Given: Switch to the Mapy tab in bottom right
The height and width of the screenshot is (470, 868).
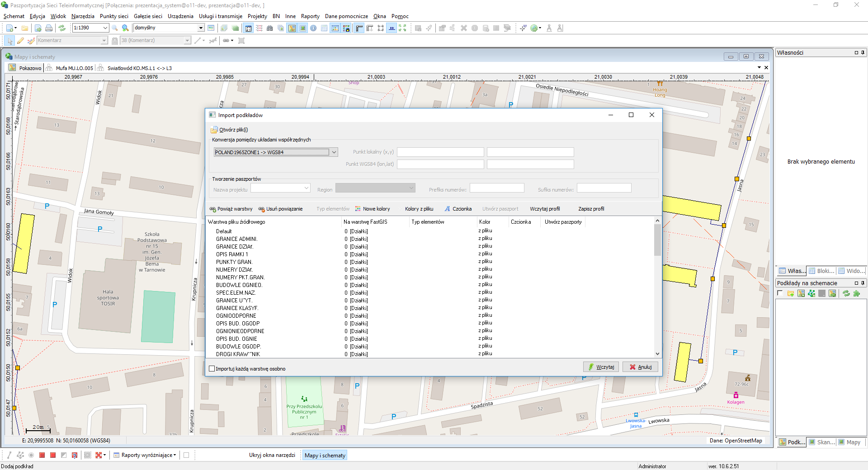Looking at the screenshot, I should click(x=849, y=442).
